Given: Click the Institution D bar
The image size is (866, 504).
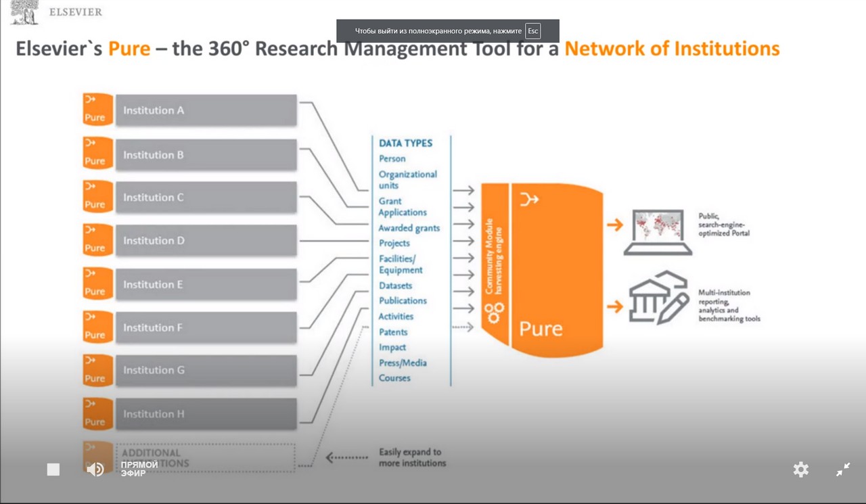Looking at the screenshot, I should click(206, 241).
